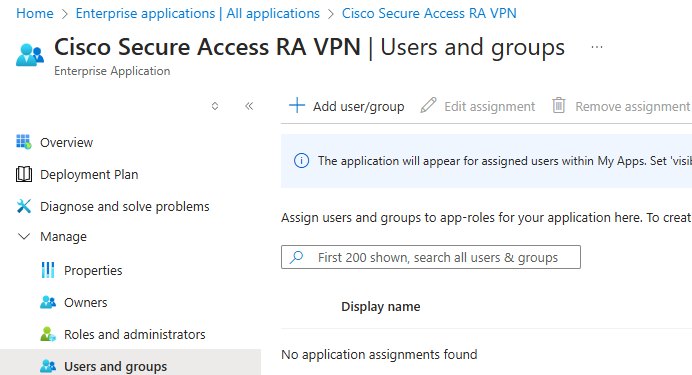Click the Overview grid icon
692x375 pixels.
24,142
